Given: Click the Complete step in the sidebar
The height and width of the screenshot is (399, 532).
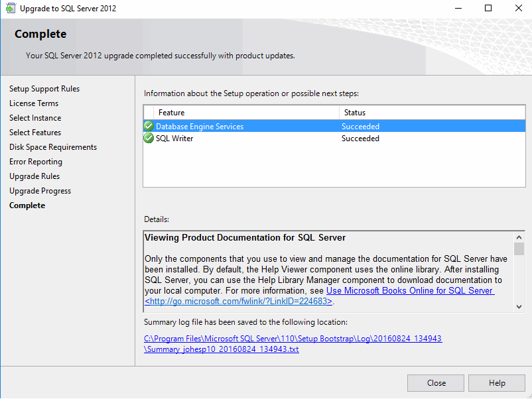Looking at the screenshot, I should click(x=27, y=205).
